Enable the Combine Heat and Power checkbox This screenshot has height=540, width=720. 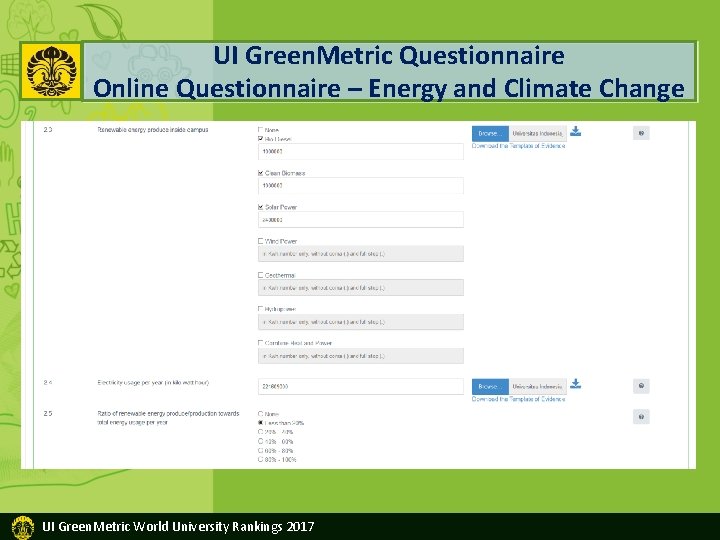pos(260,343)
